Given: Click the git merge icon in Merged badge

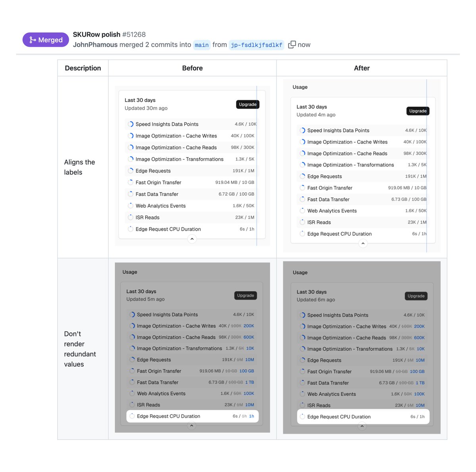Looking at the screenshot, I should point(33,40).
